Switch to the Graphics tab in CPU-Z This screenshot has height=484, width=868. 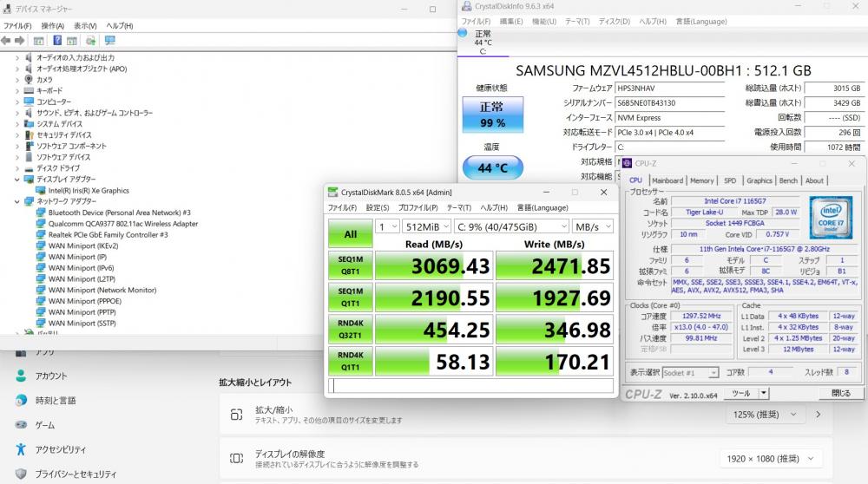click(x=759, y=180)
